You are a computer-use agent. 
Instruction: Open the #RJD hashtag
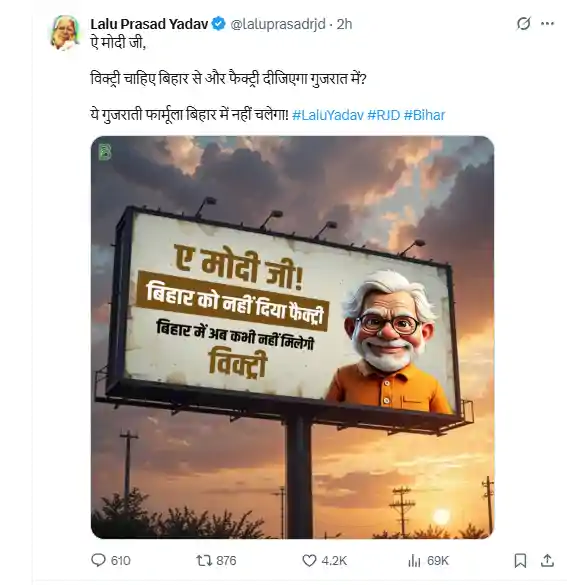384,115
